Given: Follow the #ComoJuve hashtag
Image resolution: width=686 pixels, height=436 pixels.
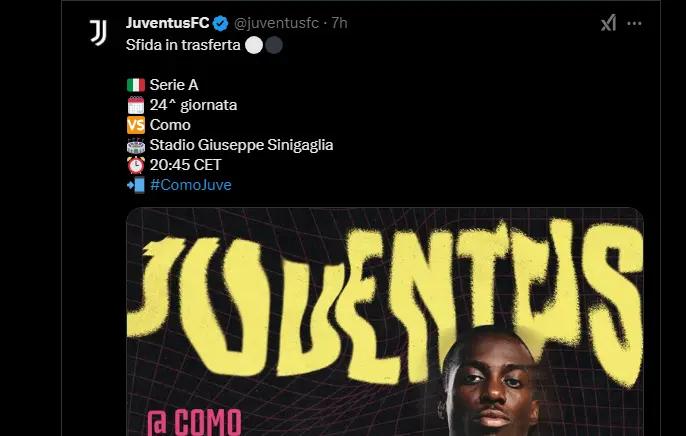Looking at the screenshot, I should click(191, 185).
